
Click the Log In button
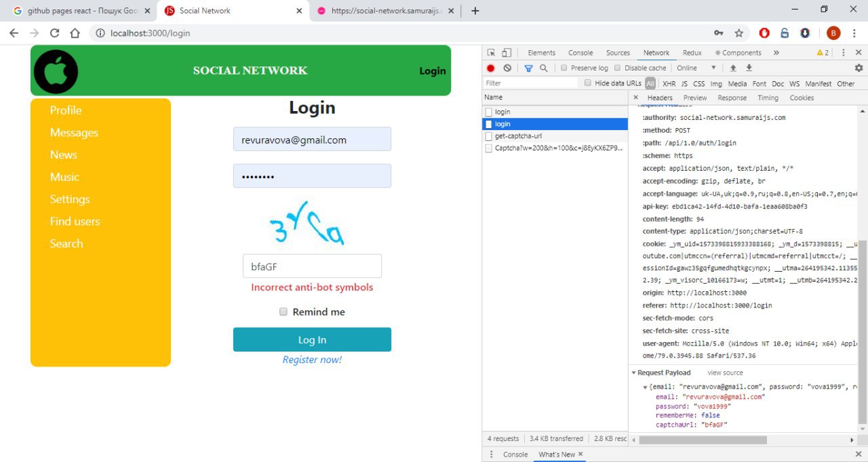click(x=312, y=339)
